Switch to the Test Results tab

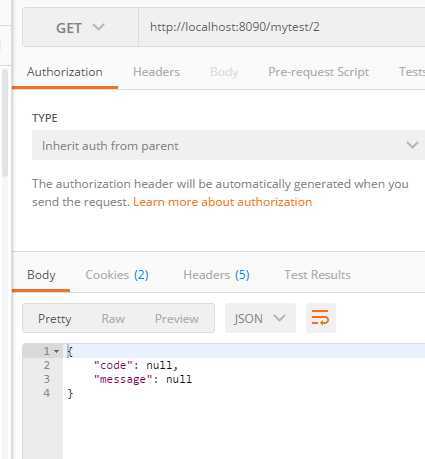pyautogui.click(x=317, y=275)
